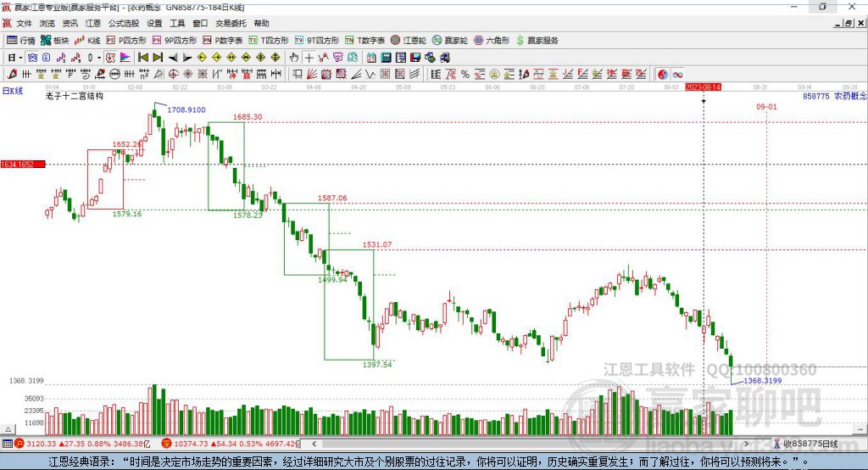Open the 9P四方形 tool
This screenshot has height=470, width=868.
click(x=175, y=41)
